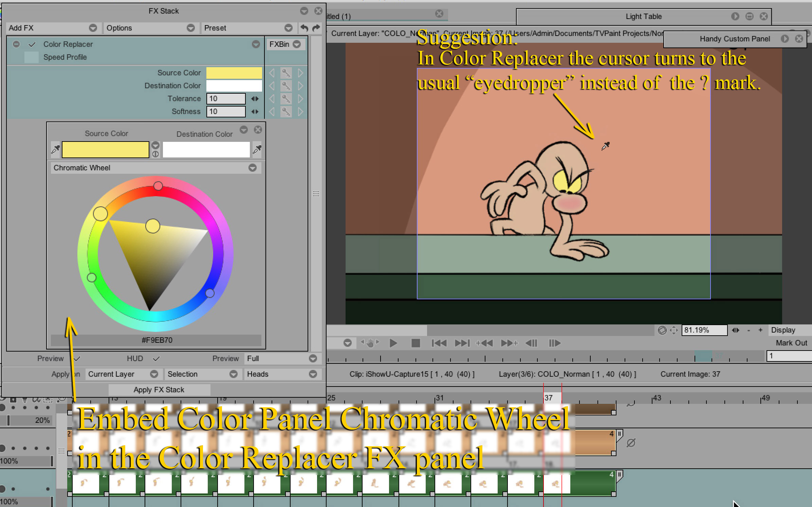Go to previous Tolerance keyframe
The height and width of the screenshot is (507, 812).
272,99
